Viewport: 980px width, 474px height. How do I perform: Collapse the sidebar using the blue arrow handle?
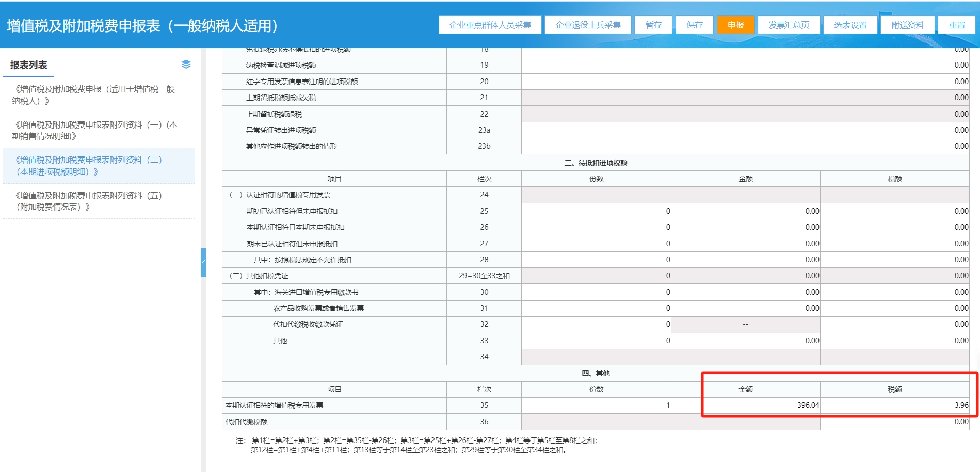pyautogui.click(x=203, y=263)
